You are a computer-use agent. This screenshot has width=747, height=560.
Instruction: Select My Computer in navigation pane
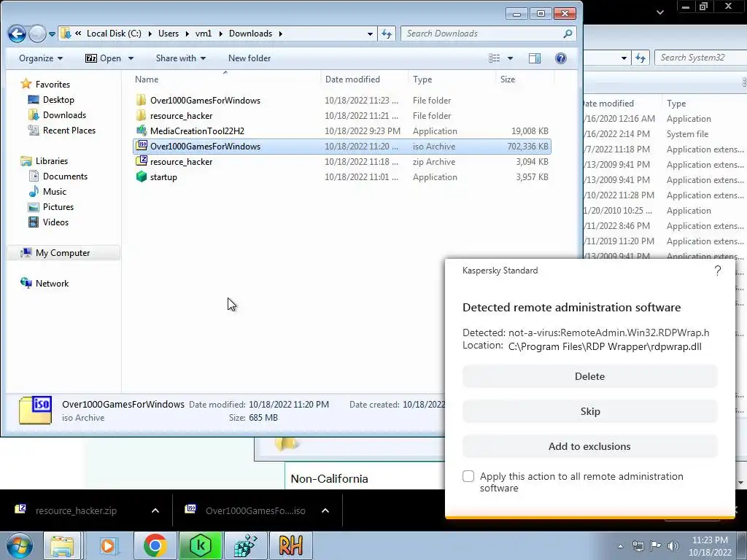[x=63, y=253]
